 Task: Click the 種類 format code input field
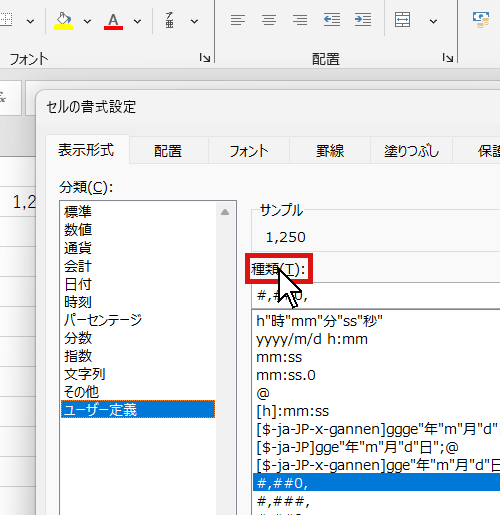tap(376, 296)
